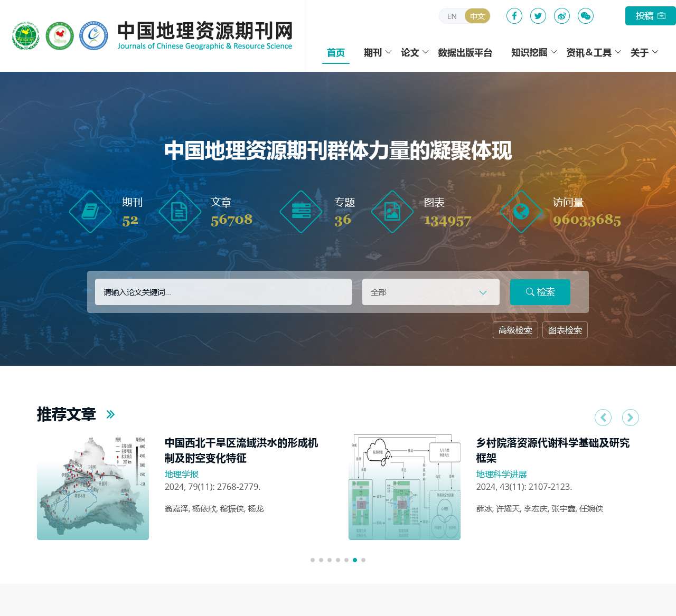The height and width of the screenshot is (616, 676).
Task: Expand the 资讯&工具 navigation menu
Action: [594, 52]
